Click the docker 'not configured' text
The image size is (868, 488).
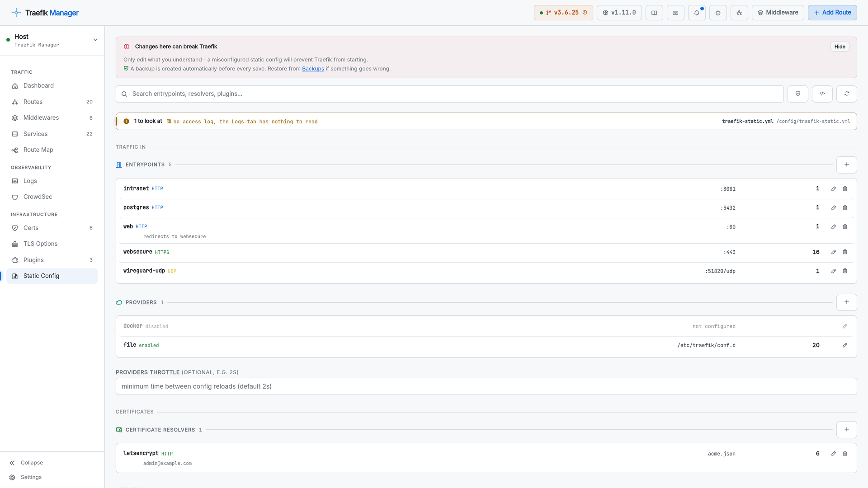click(x=714, y=326)
